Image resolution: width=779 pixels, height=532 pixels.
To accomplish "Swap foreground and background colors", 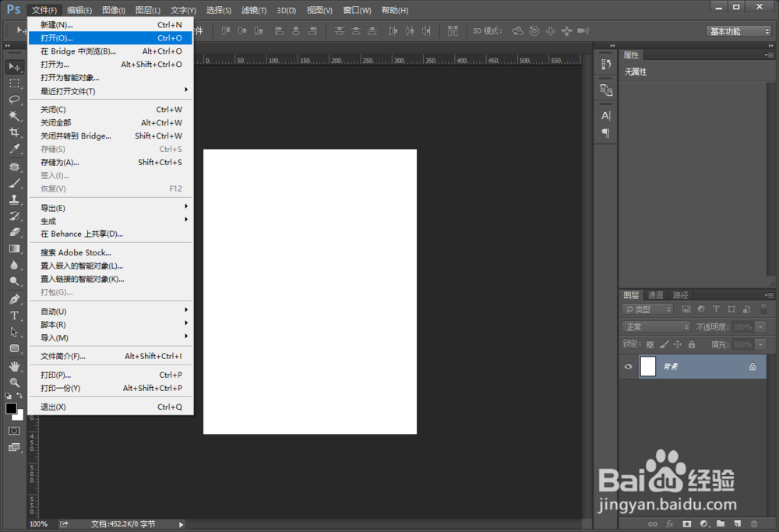I will point(19,396).
